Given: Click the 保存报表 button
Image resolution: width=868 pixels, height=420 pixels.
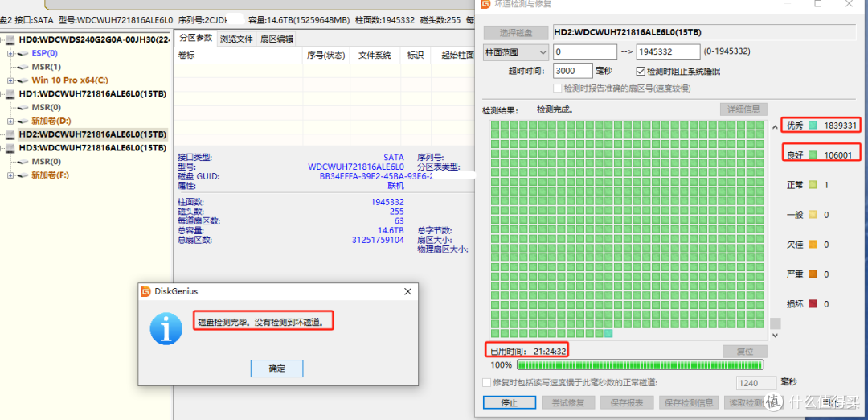Looking at the screenshot, I should (628, 403).
